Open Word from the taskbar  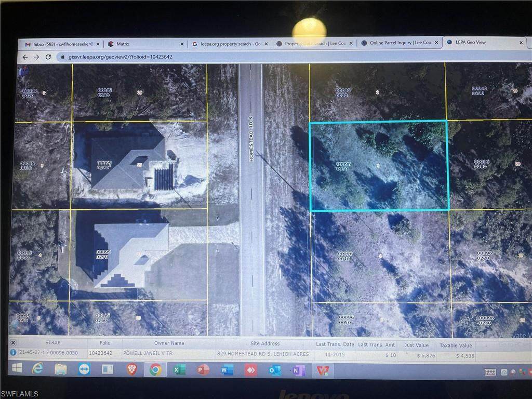(x=227, y=370)
